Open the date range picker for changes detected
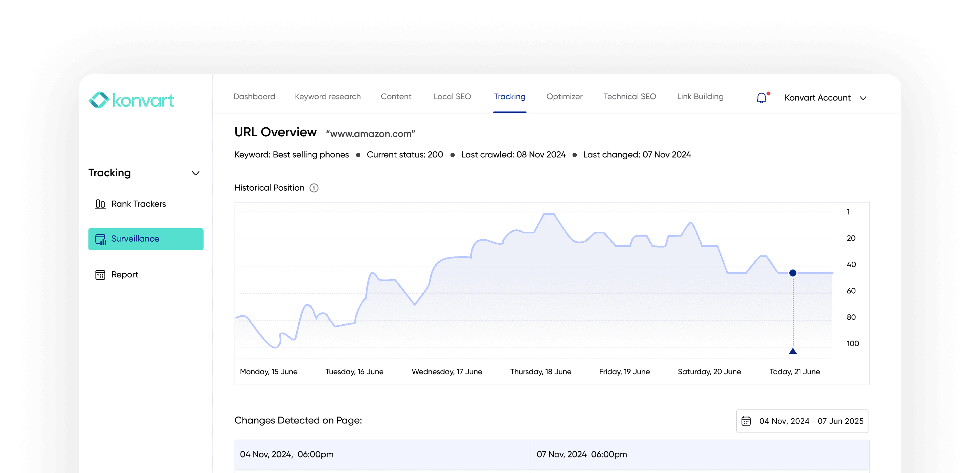 802,421
